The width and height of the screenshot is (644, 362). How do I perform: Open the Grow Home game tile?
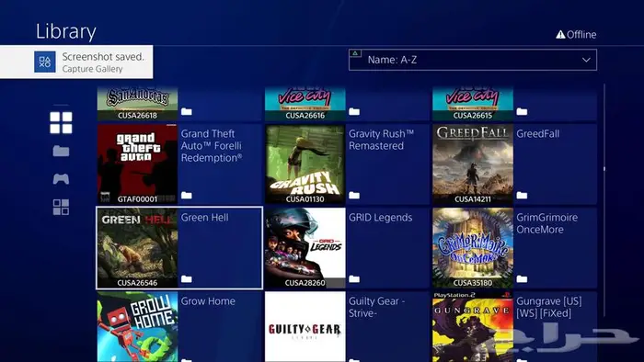pyautogui.click(x=179, y=327)
